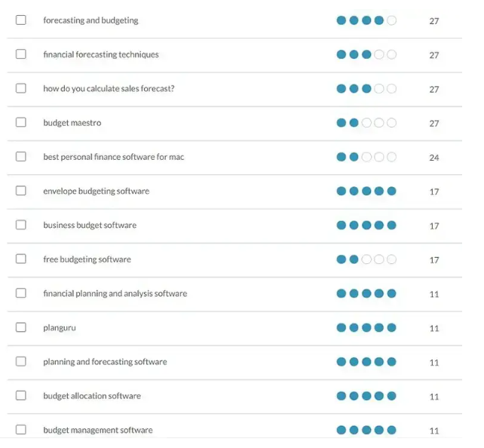
Task: Tick the 'planguru' keyword checkbox
Action: [21, 327]
